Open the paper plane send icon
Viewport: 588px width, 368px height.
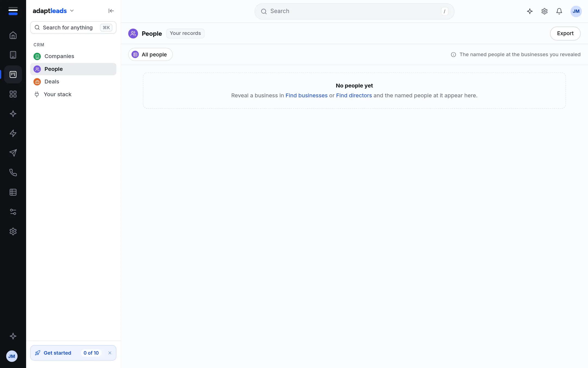(13, 153)
